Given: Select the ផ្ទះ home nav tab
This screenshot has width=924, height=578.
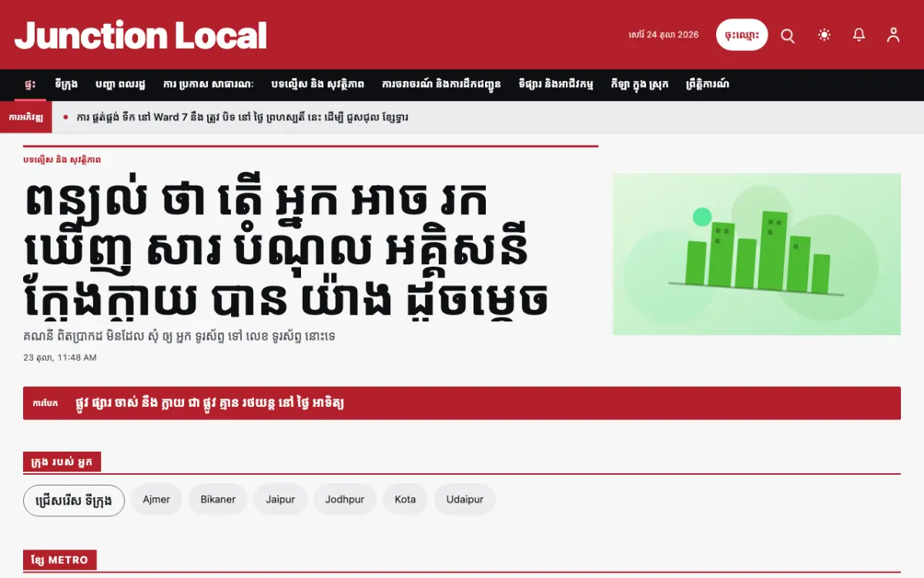Looking at the screenshot, I should pos(30,84).
